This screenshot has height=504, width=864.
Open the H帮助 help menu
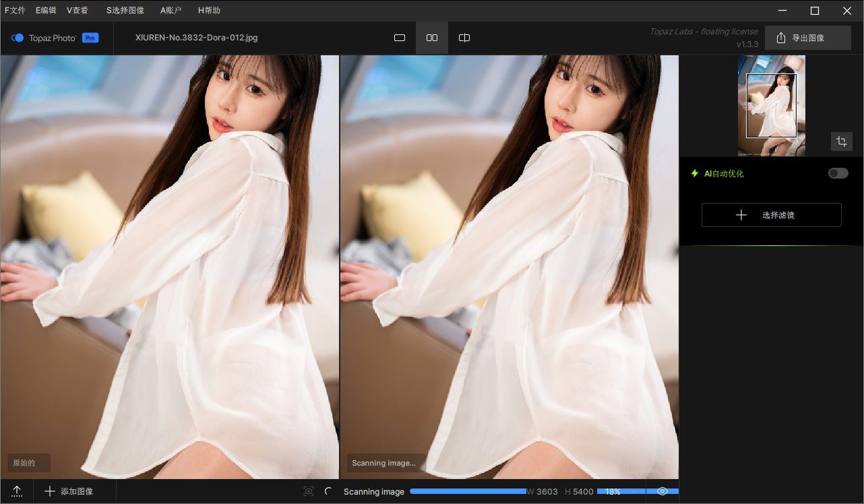[208, 10]
